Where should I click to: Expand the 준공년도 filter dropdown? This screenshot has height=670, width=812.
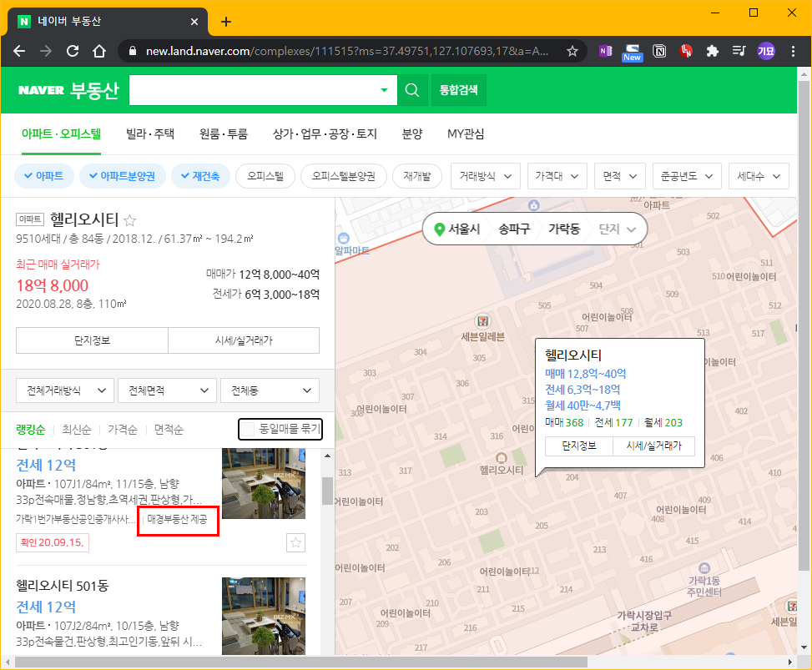687,176
